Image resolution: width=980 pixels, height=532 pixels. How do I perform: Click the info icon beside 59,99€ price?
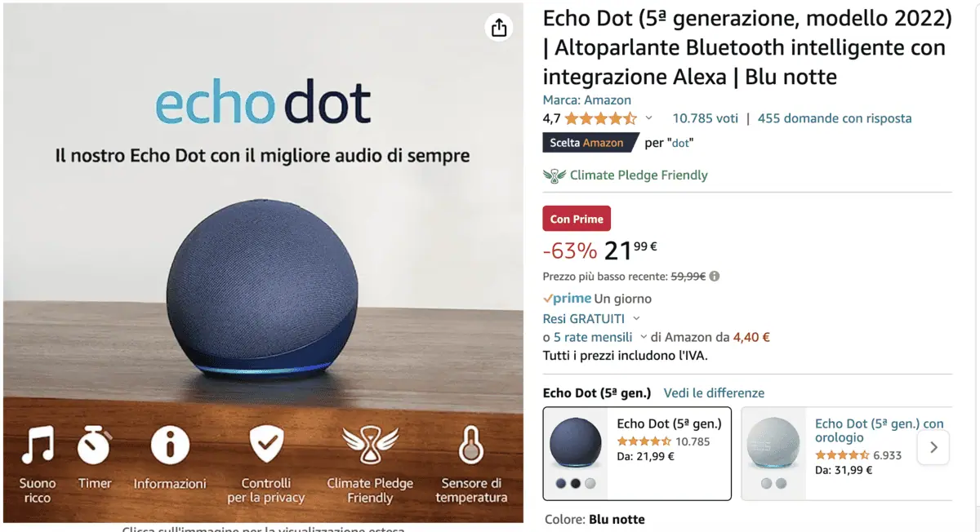[x=715, y=277]
